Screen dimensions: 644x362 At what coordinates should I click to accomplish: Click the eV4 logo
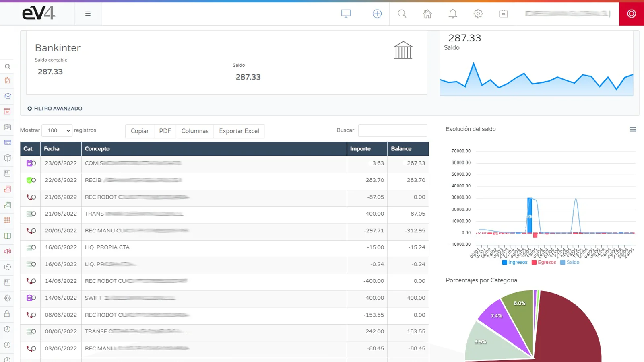pyautogui.click(x=38, y=13)
